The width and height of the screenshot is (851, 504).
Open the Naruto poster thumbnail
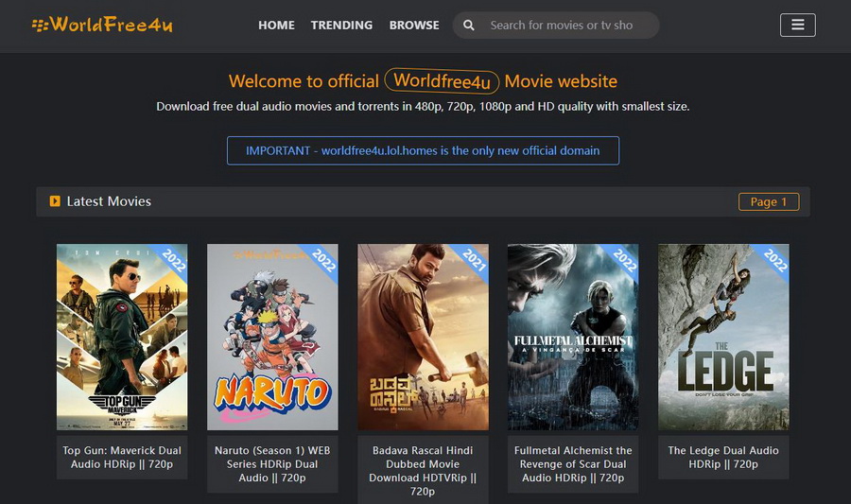272,337
